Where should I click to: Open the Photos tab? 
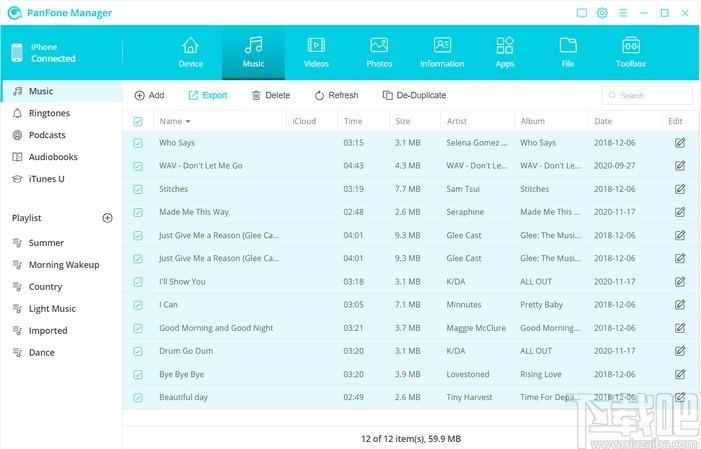click(379, 53)
